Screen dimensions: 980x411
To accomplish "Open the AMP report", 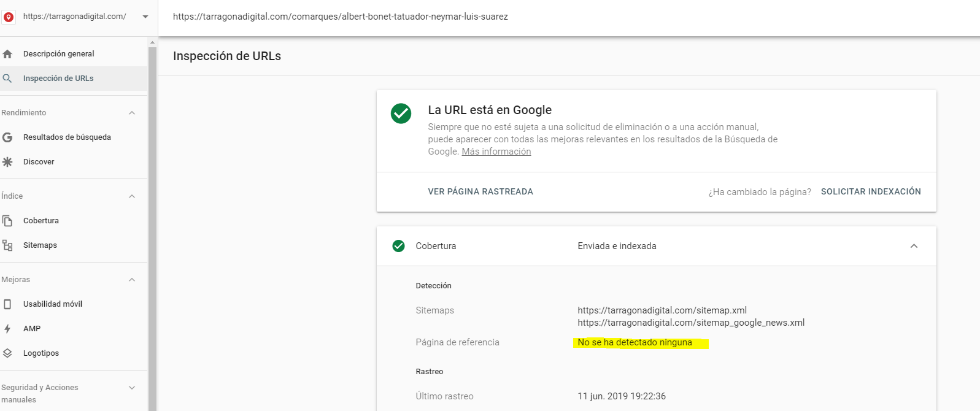I will pos(32,329).
